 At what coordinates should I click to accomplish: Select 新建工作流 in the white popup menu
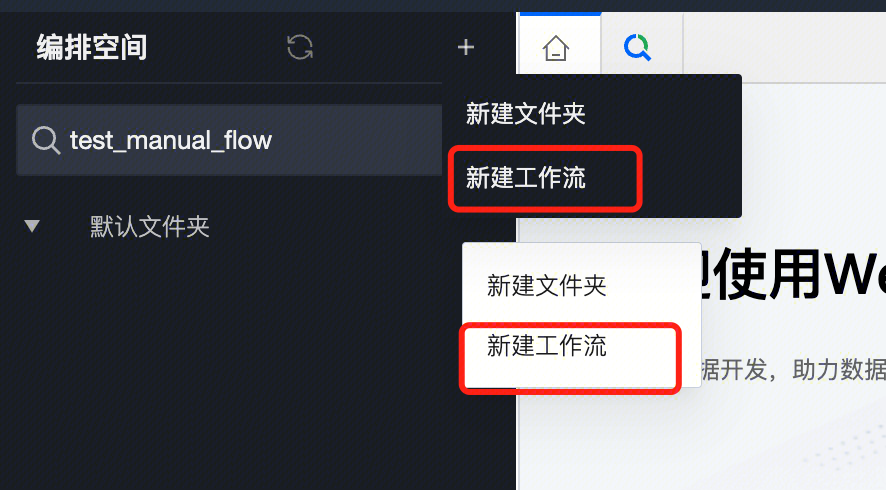pyautogui.click(x=546, y=345)
